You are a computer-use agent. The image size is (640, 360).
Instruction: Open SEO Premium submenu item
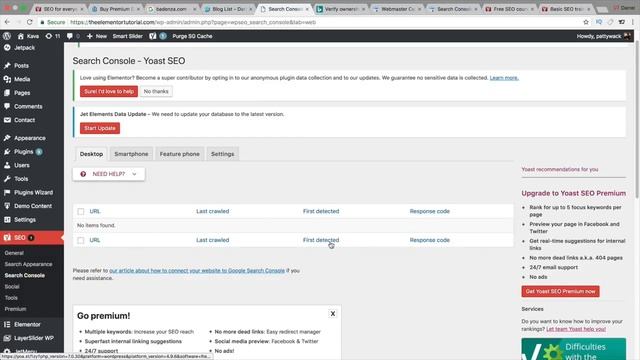click(x=15, y=309)
